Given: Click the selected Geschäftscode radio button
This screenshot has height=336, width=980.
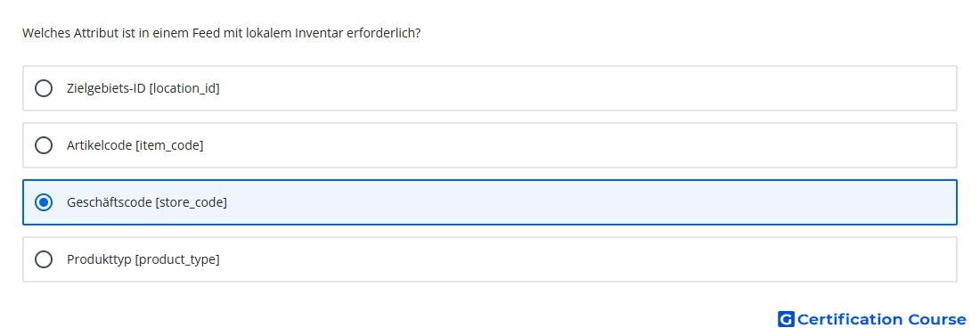Looking at the screenshot, I should [x=44, y=202].
